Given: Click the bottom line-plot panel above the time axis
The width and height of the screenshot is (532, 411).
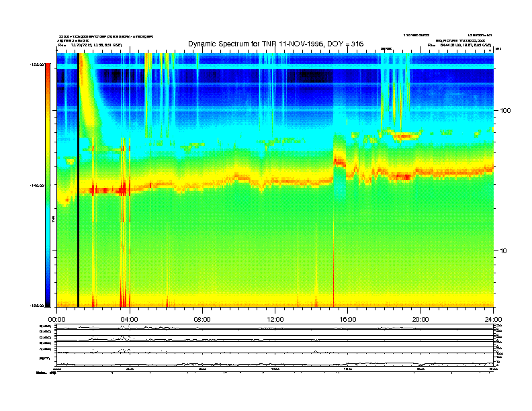Looking at the screenshot, I should point(275,359).
